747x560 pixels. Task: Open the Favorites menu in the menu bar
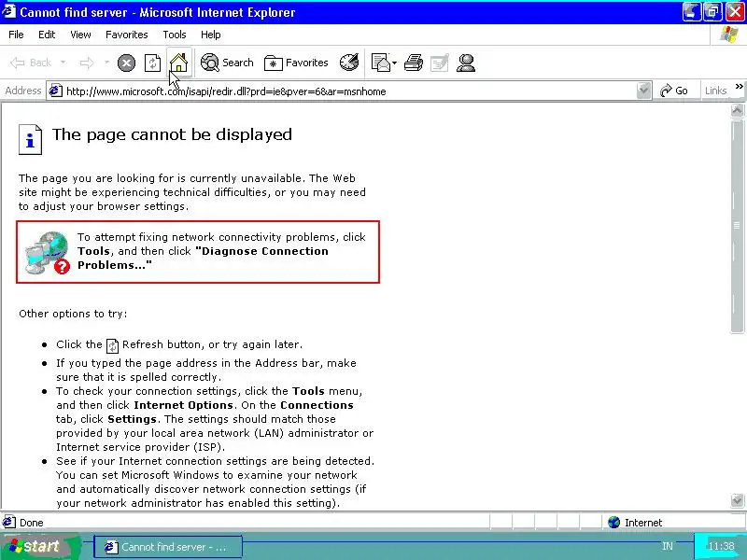click(126, 35)
